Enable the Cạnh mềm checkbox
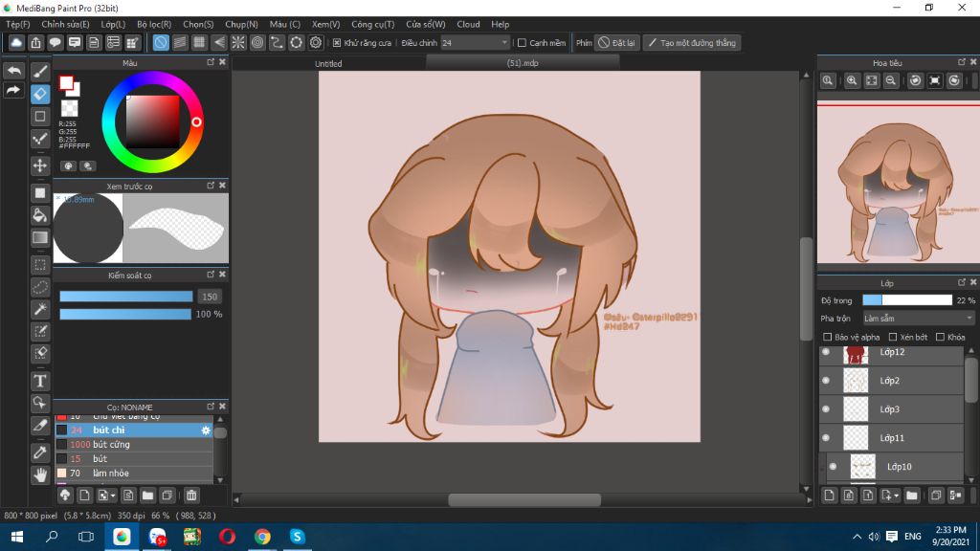The height and width of the screenshot is (551, 980). (x=522, y=42)
